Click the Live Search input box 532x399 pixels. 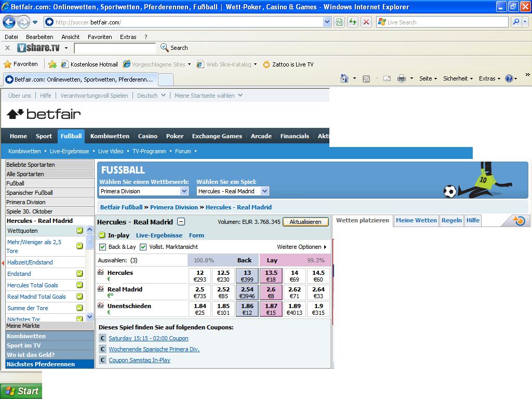pos(442,22)
